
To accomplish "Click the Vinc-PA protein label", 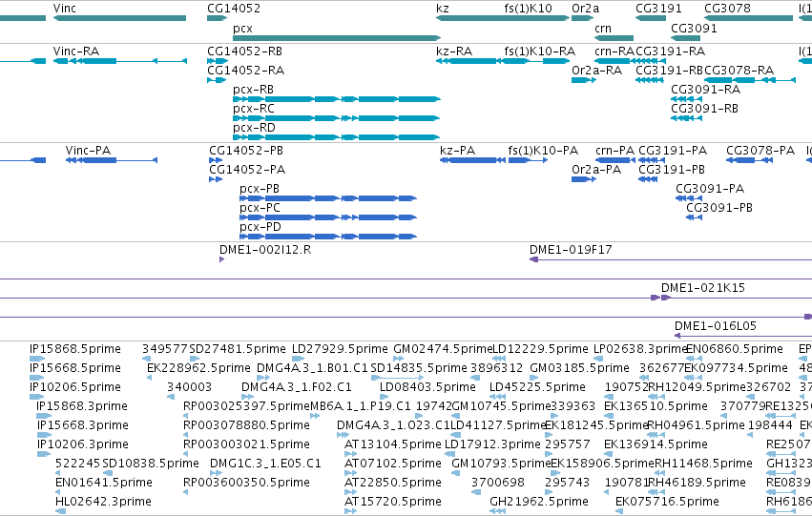I will (88, 151).
